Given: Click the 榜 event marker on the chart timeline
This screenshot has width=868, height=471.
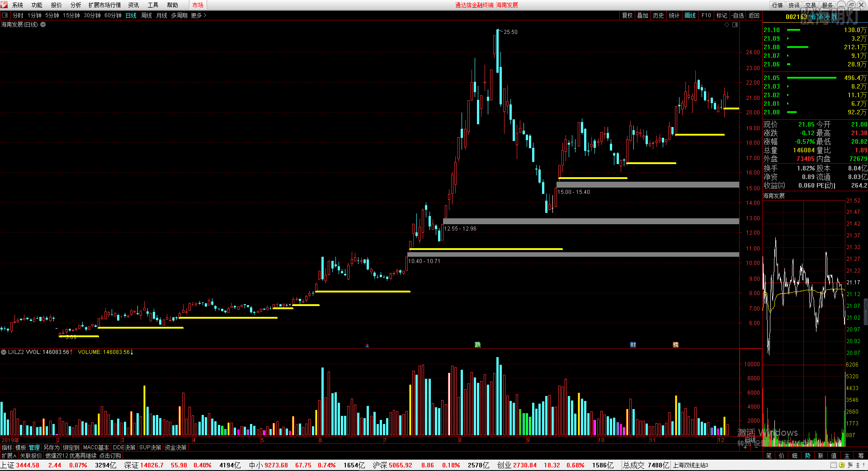Looking at the screenshot, I should click(675, 345).
